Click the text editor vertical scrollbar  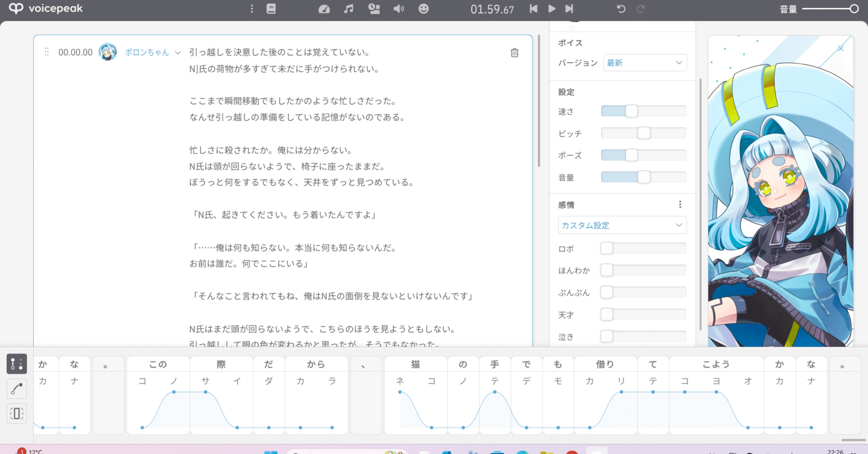[539, 101]
